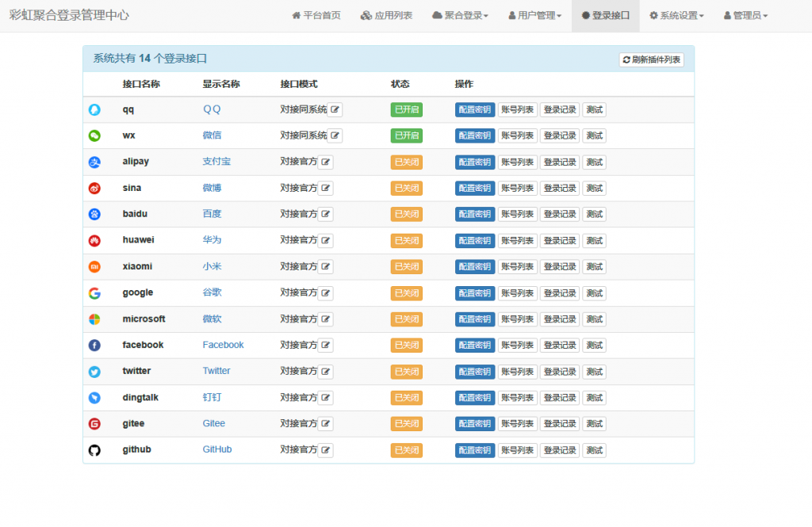This screenshot has width=812, height=527.
Task: Enable the gitee interface via 已关闭
Action: [407, 424]
